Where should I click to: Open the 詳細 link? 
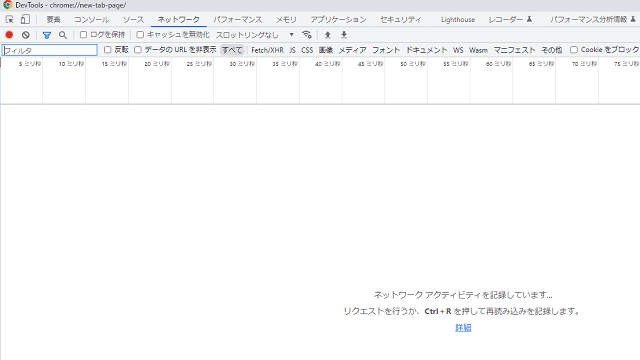[463, 328]
